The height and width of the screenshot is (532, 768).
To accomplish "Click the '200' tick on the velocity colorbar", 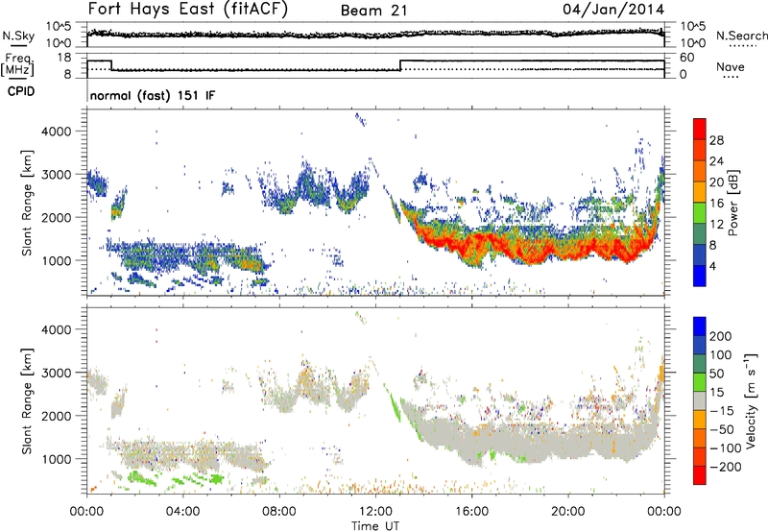I will (x=721, y=336).
